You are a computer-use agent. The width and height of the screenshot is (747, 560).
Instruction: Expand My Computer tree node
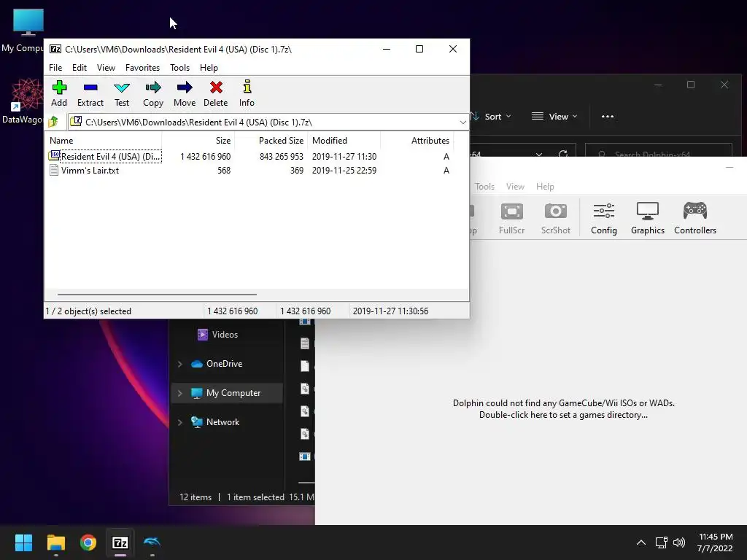pos(180,393)
